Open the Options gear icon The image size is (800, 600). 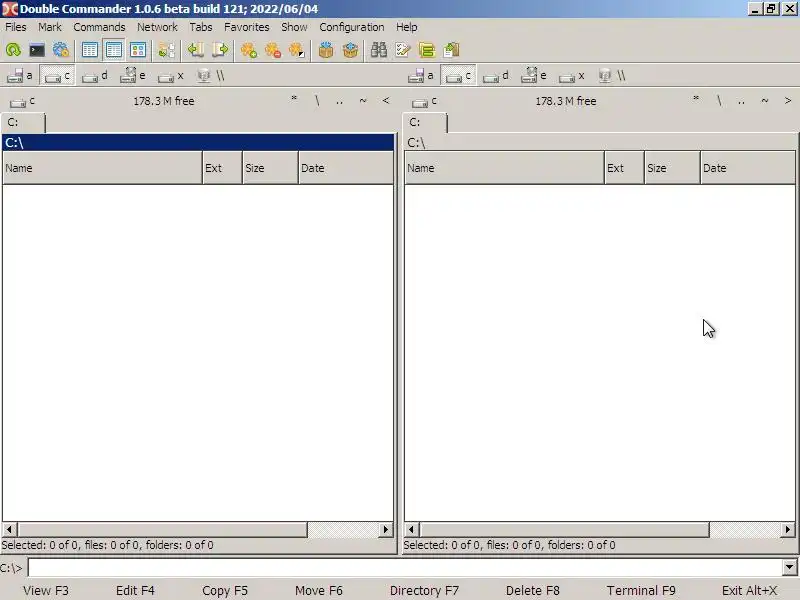(x=61, y=50)
